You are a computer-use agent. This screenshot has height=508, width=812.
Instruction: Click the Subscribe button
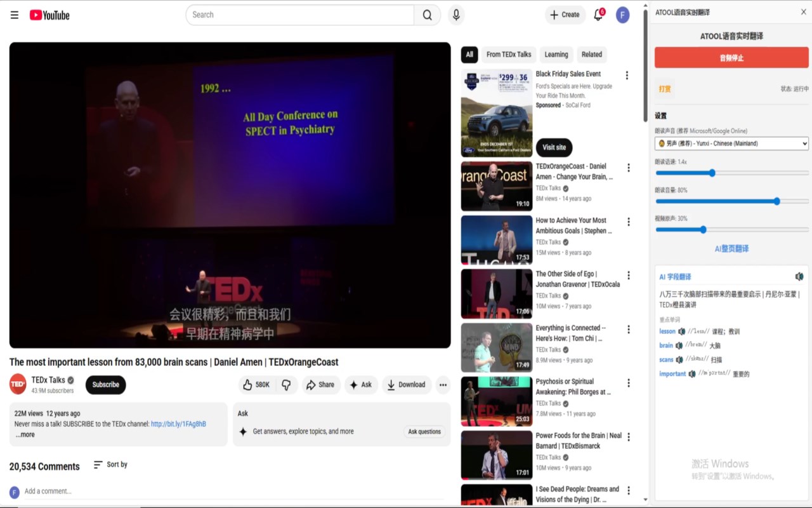coord(106,385)
